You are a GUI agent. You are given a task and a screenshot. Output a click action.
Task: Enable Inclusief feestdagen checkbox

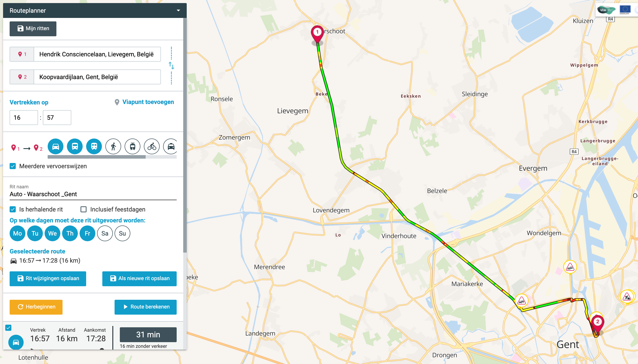coord(84,209)
